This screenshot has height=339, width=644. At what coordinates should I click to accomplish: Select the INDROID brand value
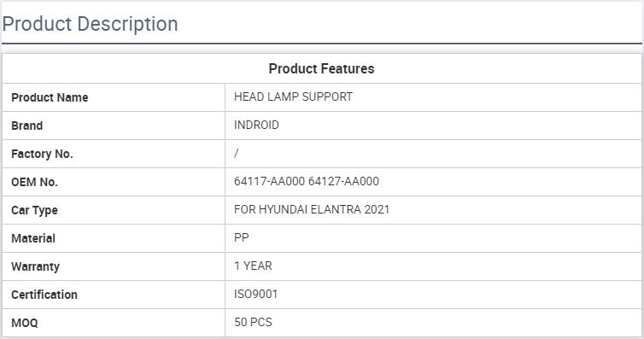coord(257,126)
